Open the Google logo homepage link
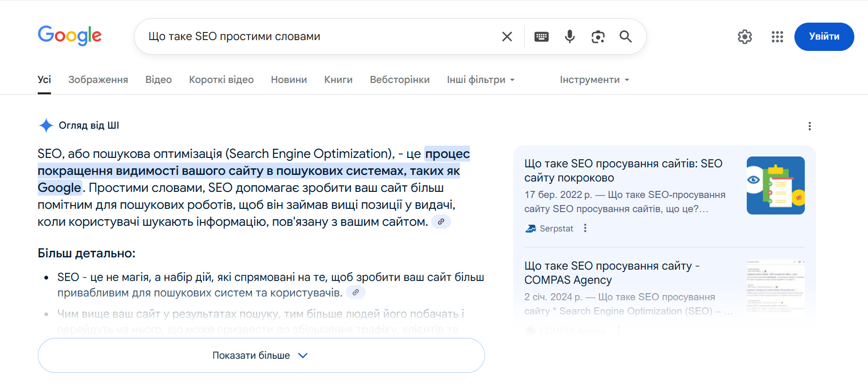Screen dimensions: 868x387 [70, 36]
